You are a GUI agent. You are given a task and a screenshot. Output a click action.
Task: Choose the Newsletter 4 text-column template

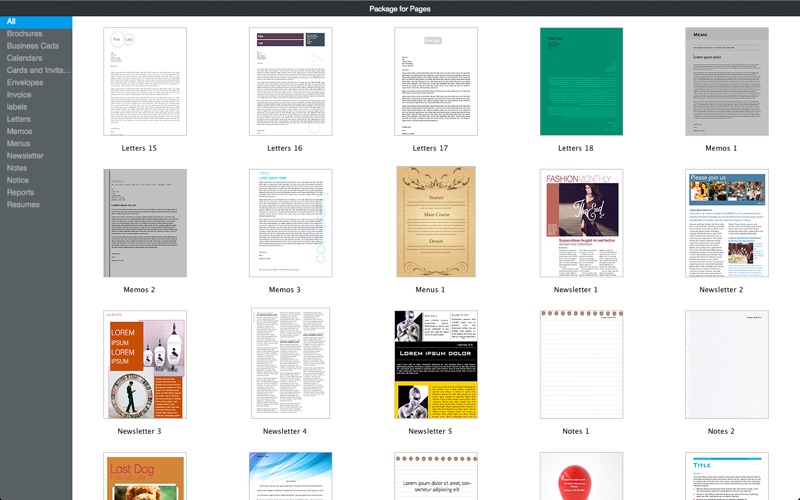click(290, 363)
